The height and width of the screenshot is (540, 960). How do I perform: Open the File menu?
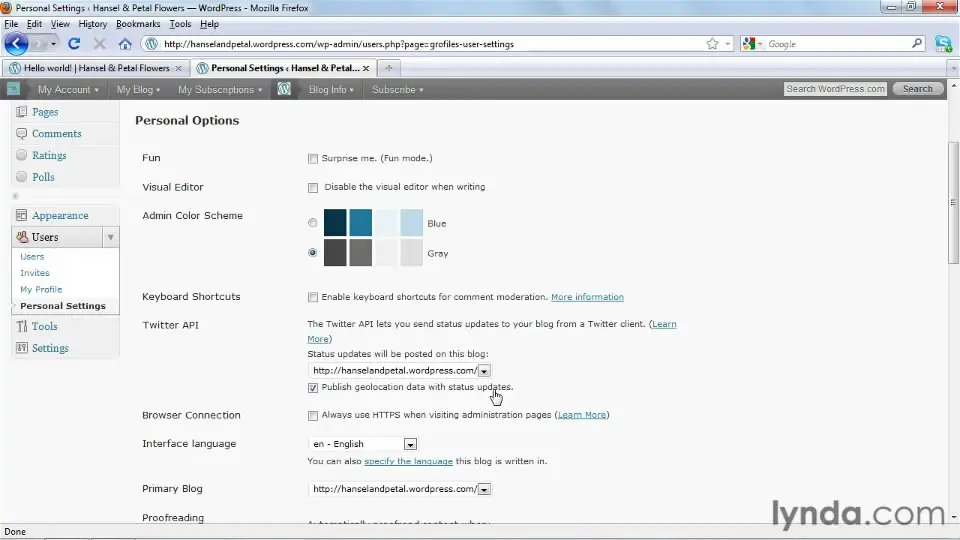pyautogui.click(x=11, y=24)
